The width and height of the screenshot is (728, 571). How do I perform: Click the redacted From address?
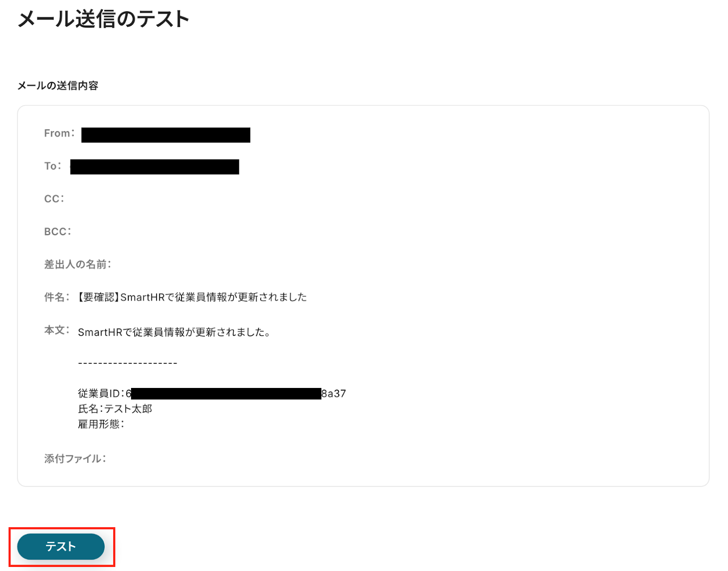(166, 135)
